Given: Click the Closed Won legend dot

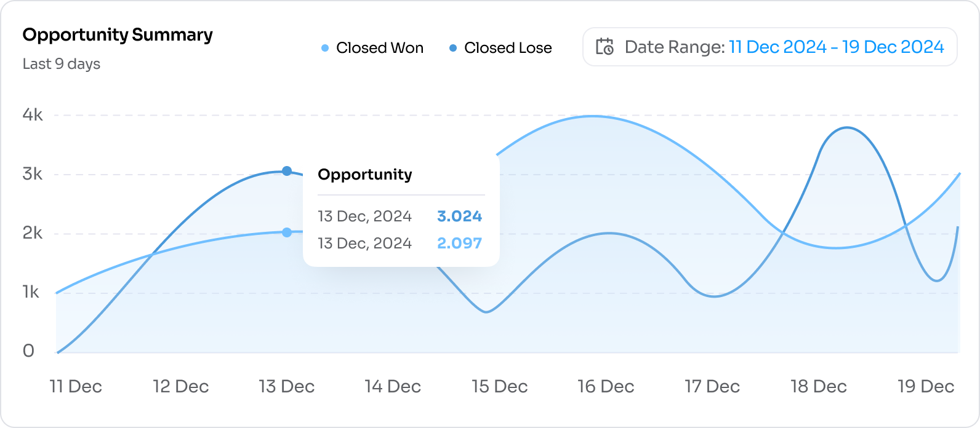Looking at the screenshot, I should (326, 48).
